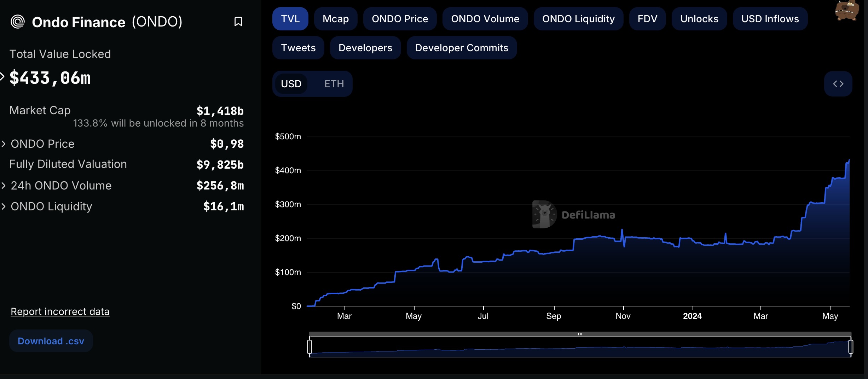Expand the ONDO Price row
868x379 pixels.
tap(4, 144)
